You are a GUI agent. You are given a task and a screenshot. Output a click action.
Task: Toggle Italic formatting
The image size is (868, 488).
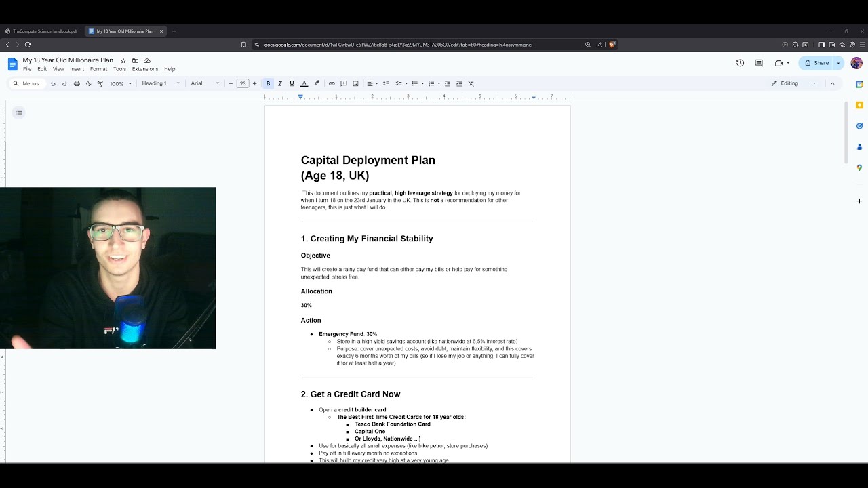point(279,83)
